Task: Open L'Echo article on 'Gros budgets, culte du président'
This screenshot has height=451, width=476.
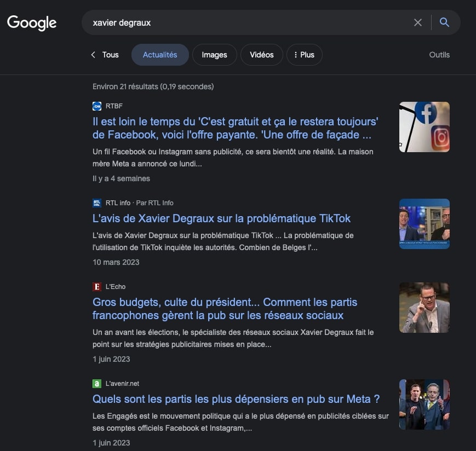Action: point(225,309)
